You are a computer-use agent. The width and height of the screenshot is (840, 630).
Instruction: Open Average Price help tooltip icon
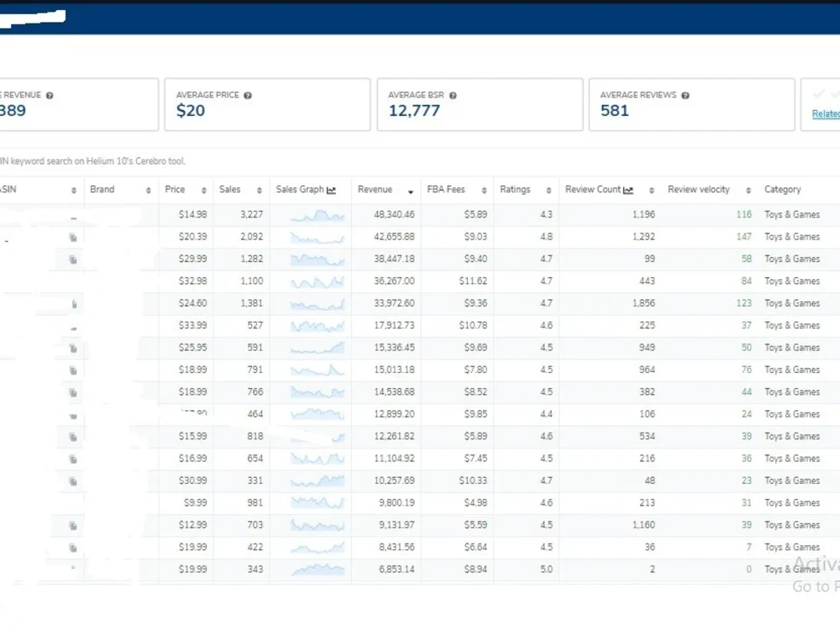coord(248,96)
